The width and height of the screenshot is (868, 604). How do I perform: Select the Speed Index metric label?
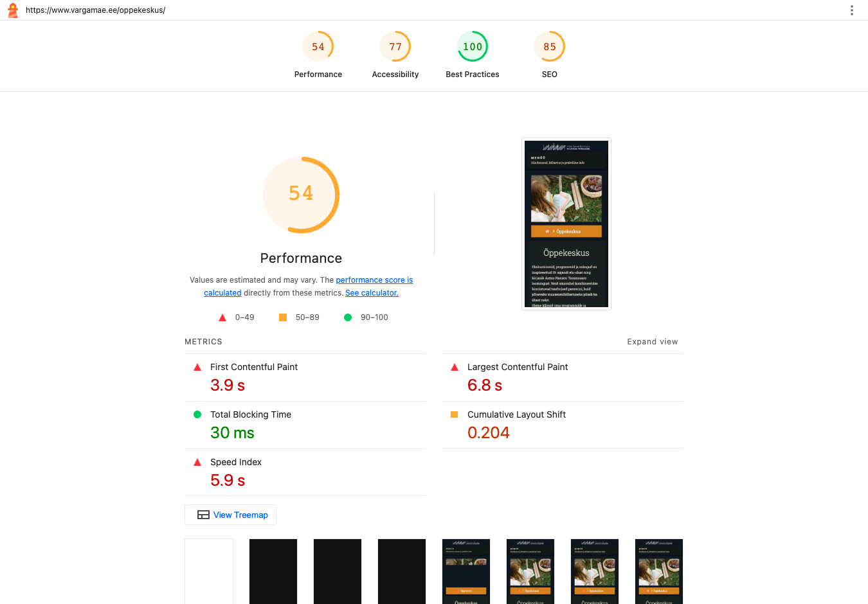[236, 462]
